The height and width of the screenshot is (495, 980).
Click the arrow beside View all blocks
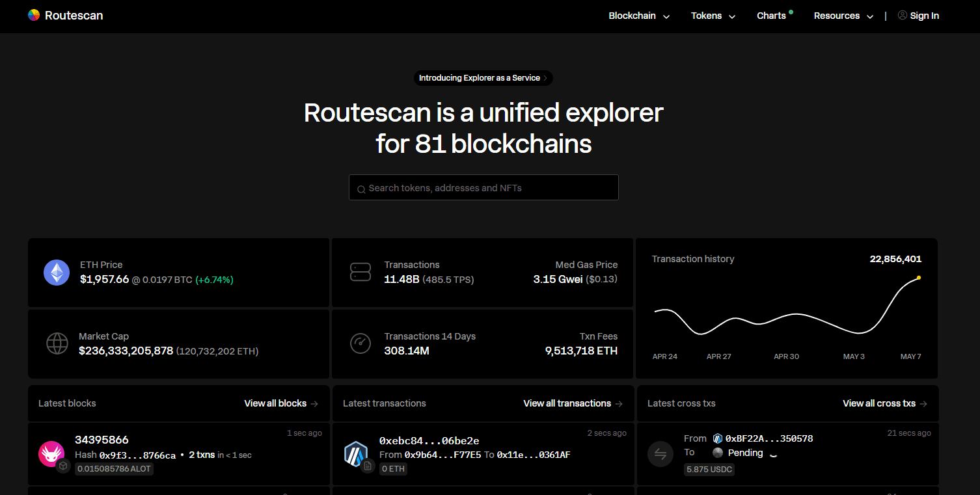click(x=314, y=404)
